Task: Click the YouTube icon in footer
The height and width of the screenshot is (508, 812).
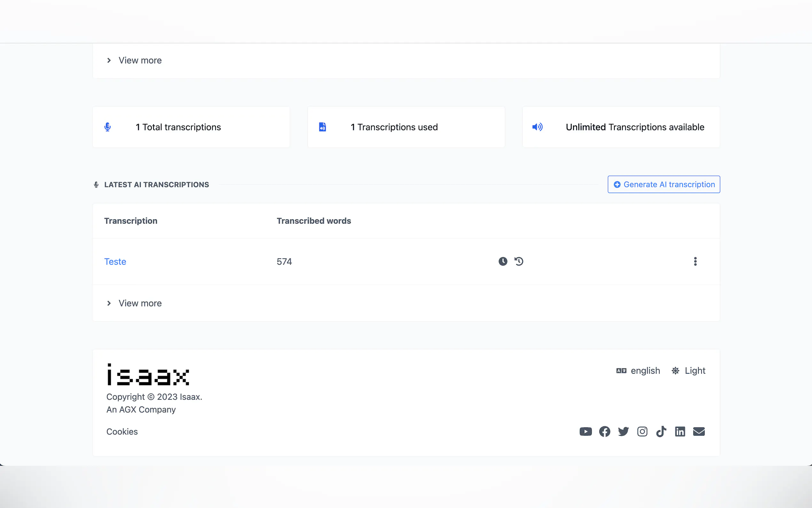Action: click(x=585, y=432)
